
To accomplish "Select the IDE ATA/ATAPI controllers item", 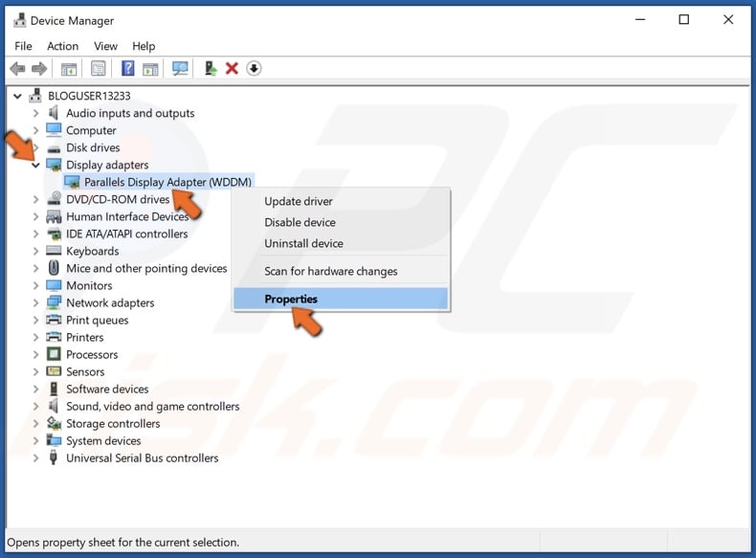I will click(127, 234).
